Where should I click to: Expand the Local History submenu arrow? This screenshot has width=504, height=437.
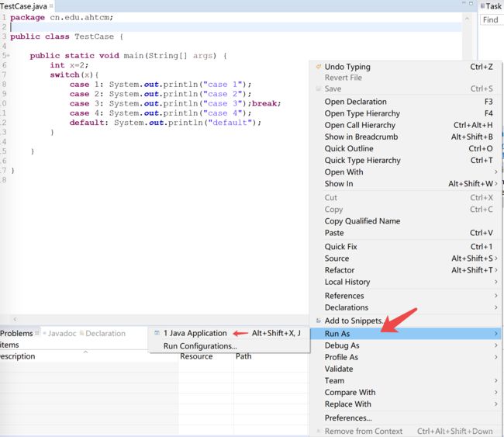point(496,282)
